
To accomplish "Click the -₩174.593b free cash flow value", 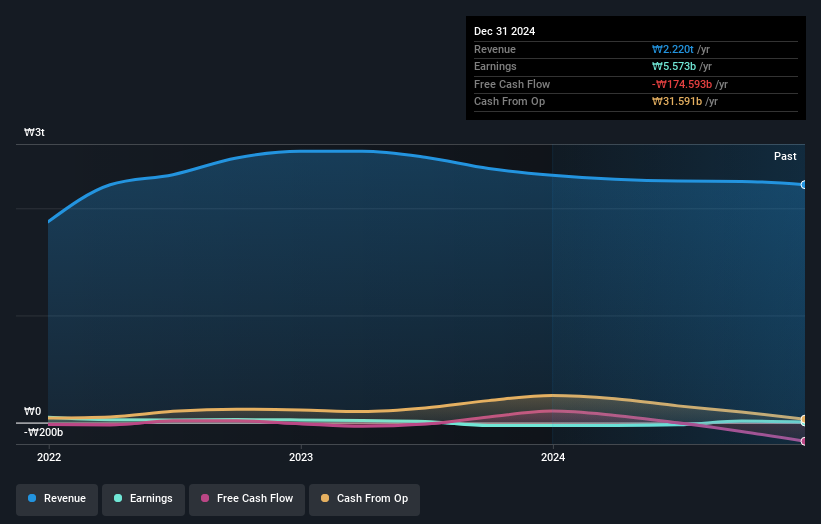I will [x=682, y=84].
